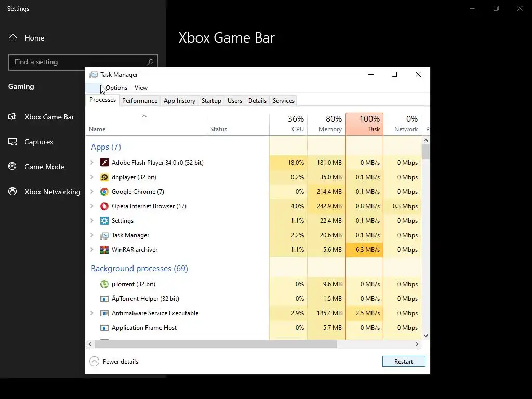Open Game Mode settings page
Image resolution: width=532 pixels, height=399 pixels.
pyautogui.click(x=44, y=167)
